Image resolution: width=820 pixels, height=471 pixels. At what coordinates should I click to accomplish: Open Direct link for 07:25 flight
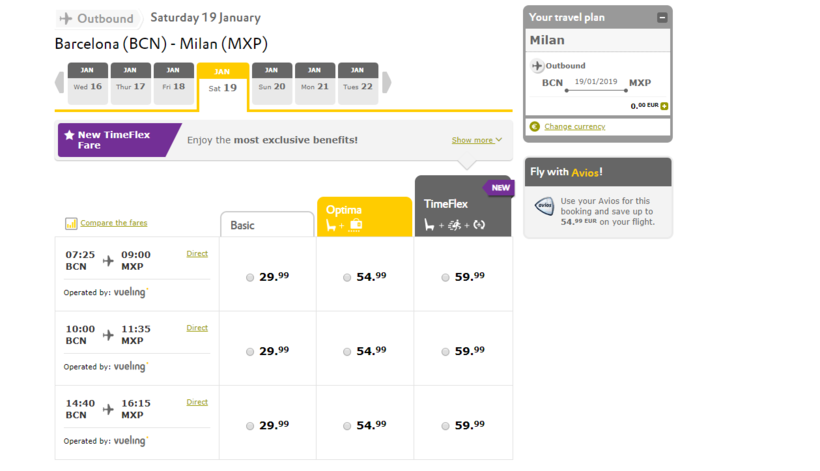pos(197,254)
